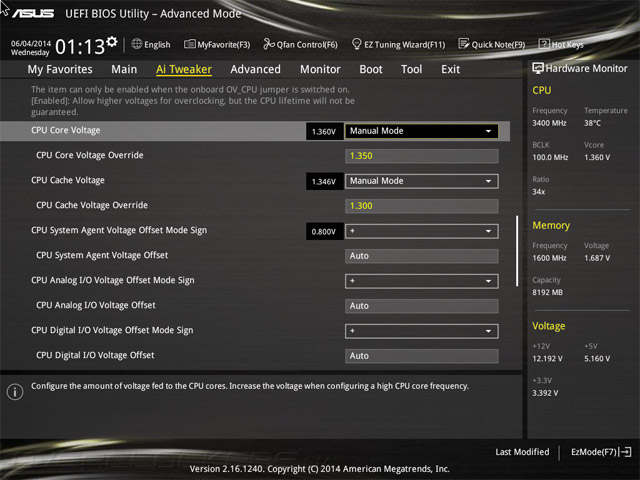The height and width of the screenshot is (480, 640).
Task: Select the CPU Core Voltage row label
Action: point(65,130)
